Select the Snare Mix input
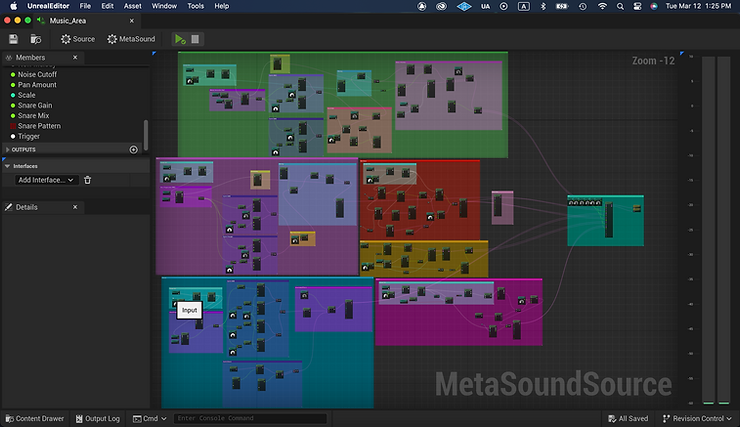This screenshot has height=427, width=740. 34,116
